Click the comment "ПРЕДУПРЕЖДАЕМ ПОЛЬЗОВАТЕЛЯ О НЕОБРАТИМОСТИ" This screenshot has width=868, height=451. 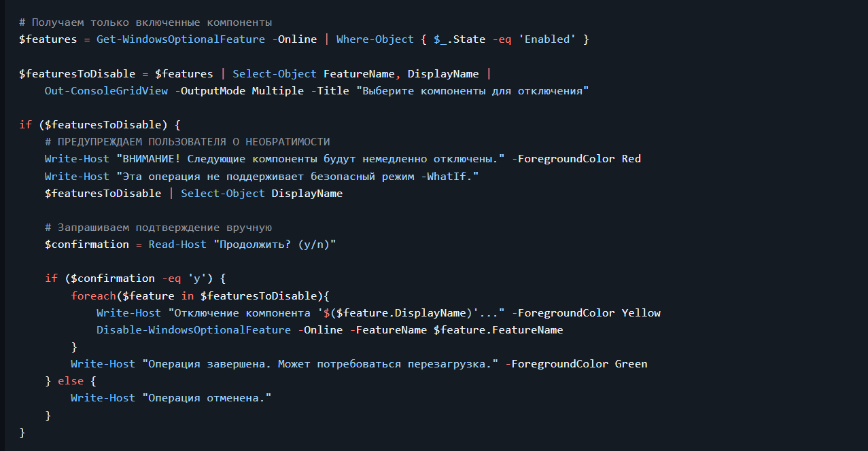point(187,142)
